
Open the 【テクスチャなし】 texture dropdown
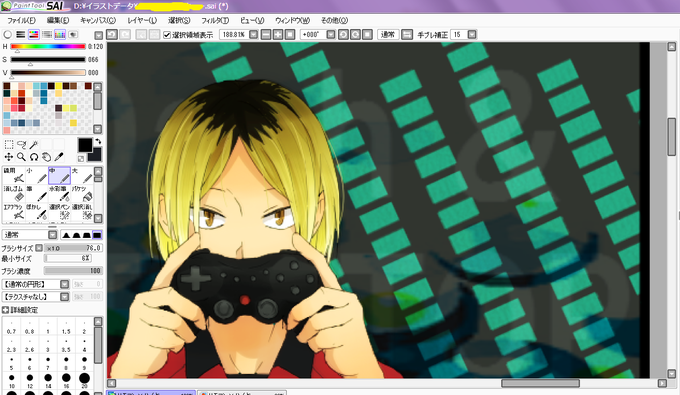pos(64,297)
